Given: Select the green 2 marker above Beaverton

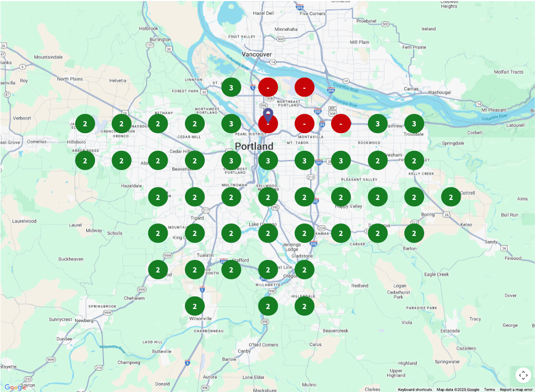Looking at the screenshot, I should (194, 161).
